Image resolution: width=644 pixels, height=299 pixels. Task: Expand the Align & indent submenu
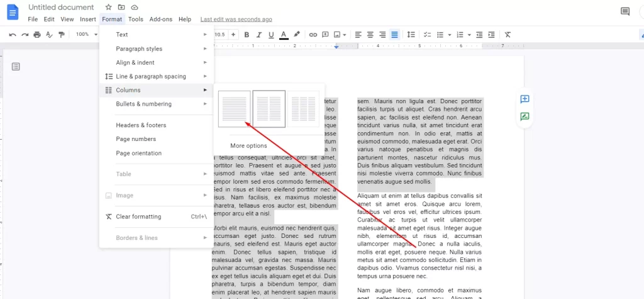[x=157, y=62]
